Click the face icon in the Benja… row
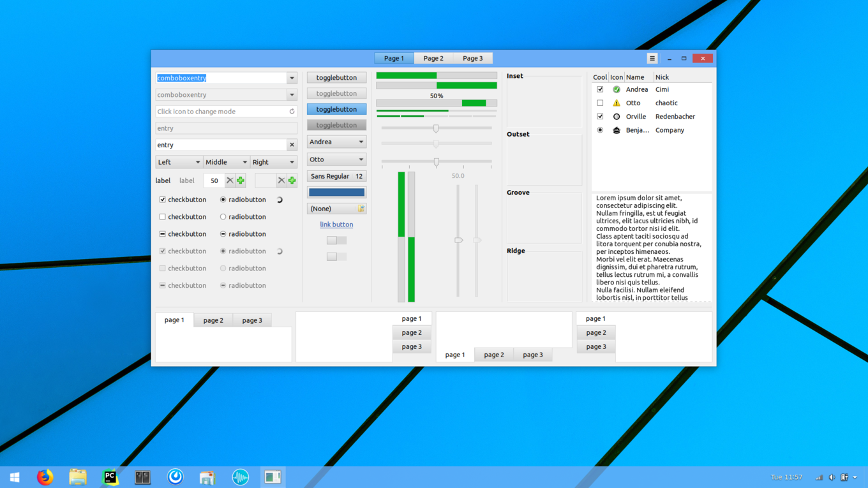 (x=617, y=130)
